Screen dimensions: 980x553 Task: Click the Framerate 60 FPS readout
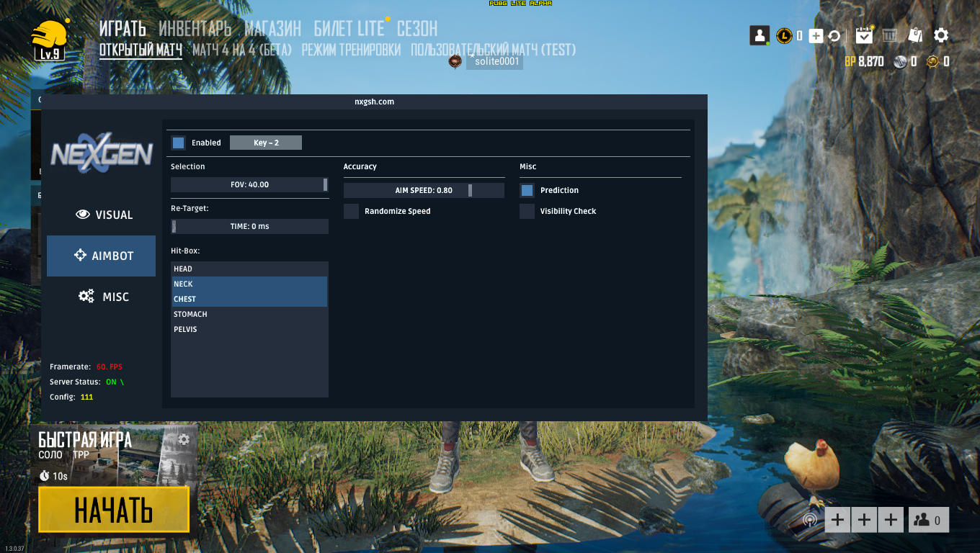[x=86, y=367]
